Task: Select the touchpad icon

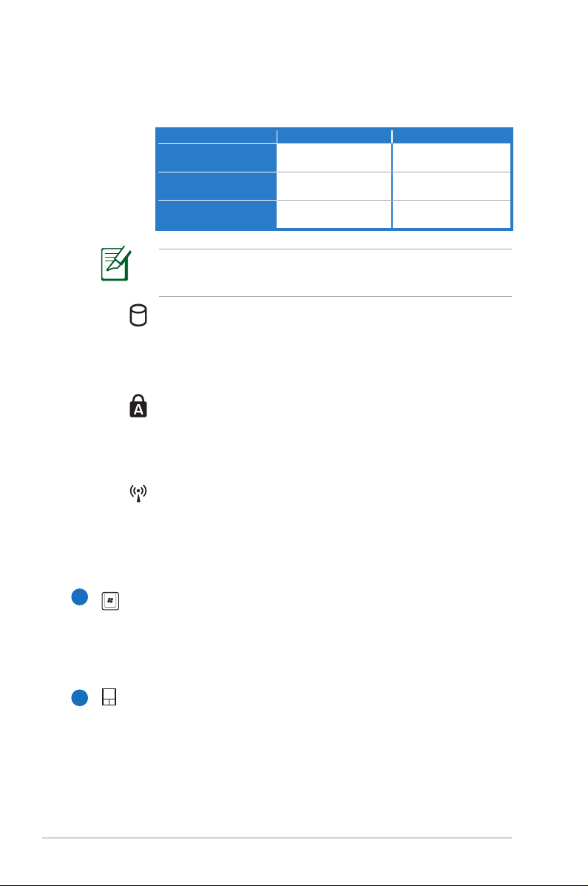Action: pyautogui.click(x=109, y=697)
